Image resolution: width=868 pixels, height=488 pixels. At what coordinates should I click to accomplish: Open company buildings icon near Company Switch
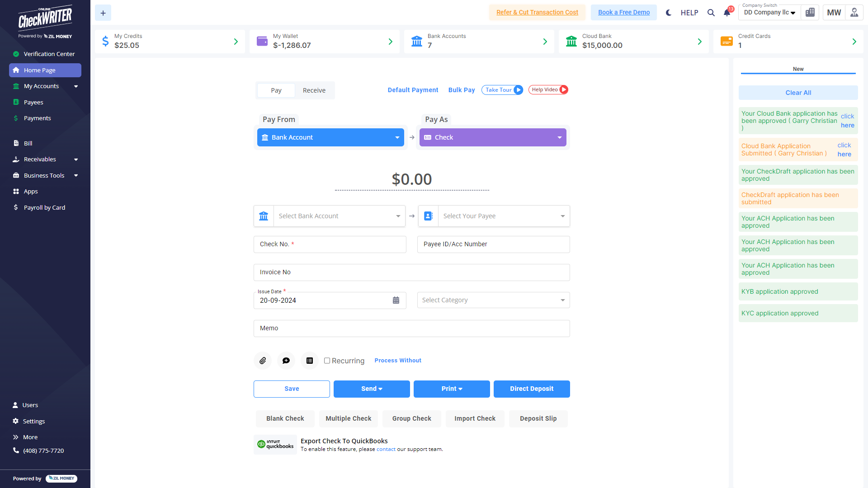point(810,13)
